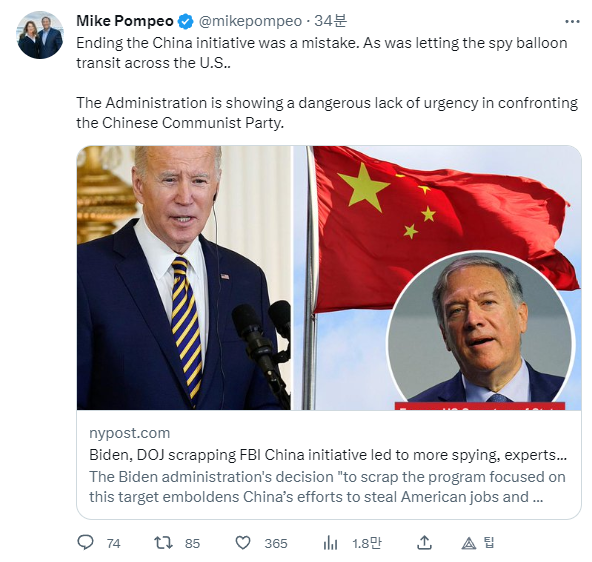This screenshot has height=562, width=592.
Task: Open the nypost.com source link
Action: 130,433
